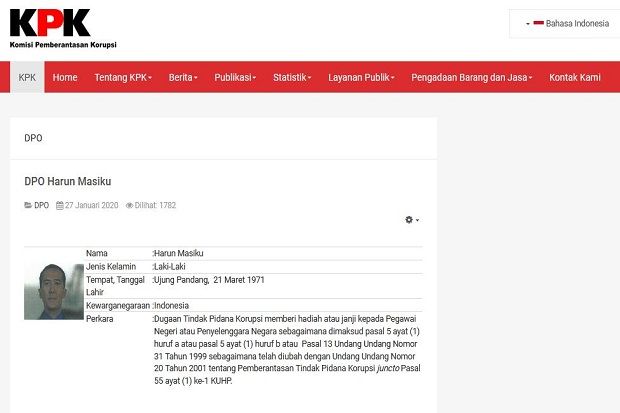Open the Bahasa Indonesia language dropdown
Screen dimensions: 620x413
[x=567, y=23]
